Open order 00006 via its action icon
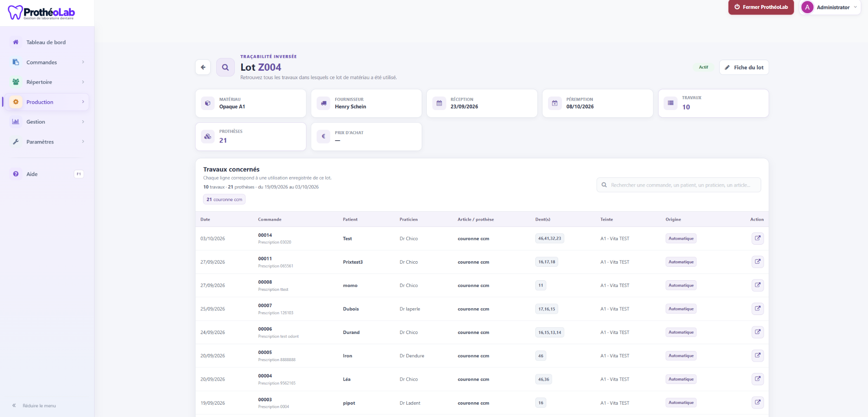Screen dimensions: 868x417 tap(757, 332)
